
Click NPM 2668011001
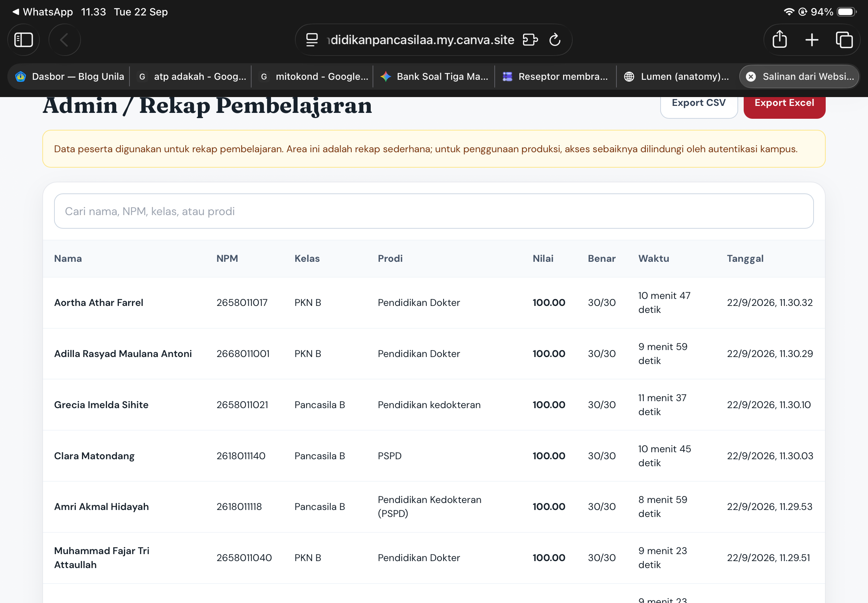coord(243,354)
